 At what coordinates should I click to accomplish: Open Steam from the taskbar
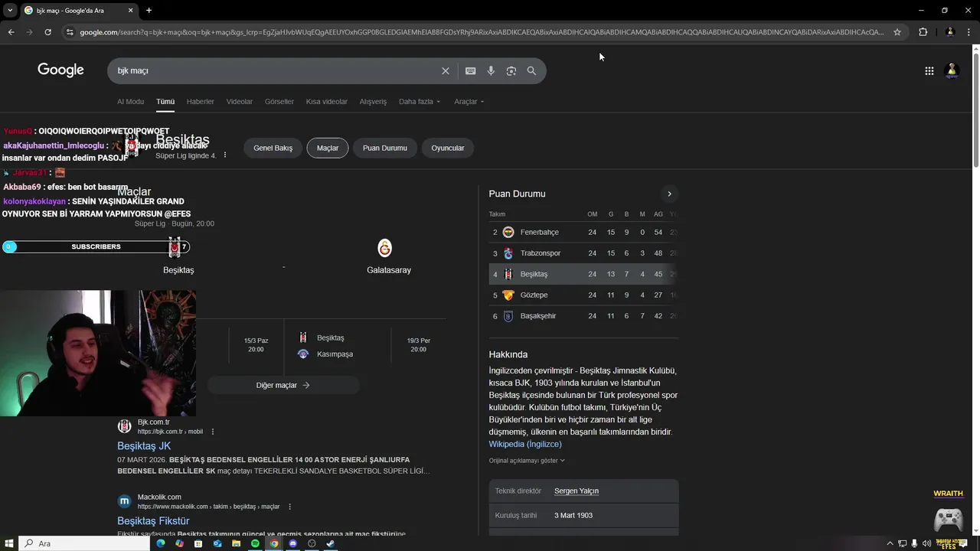click(x=331, y=543)
